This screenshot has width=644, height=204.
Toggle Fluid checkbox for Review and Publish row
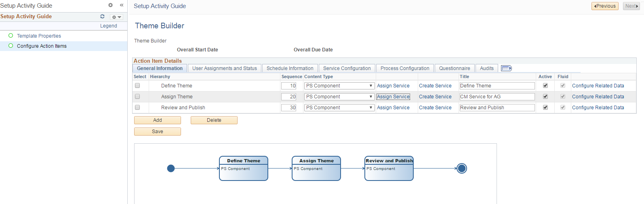pyautogui.click(x=563, y=108)
